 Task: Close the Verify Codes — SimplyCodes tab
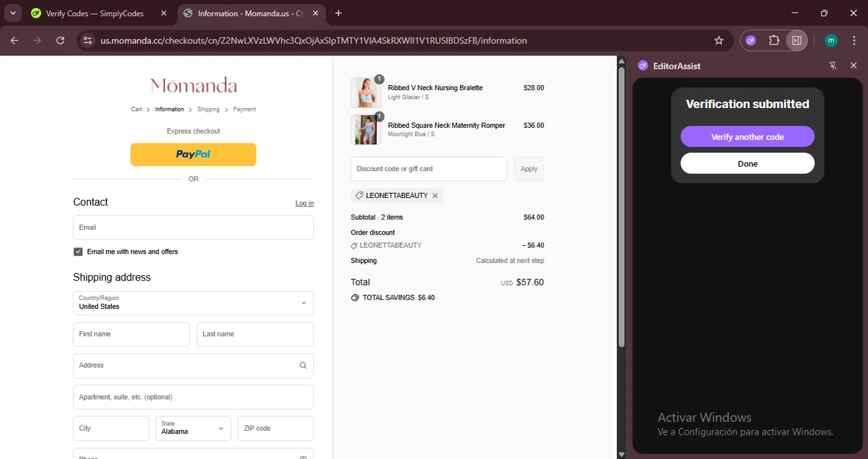[x=164, y=13]
